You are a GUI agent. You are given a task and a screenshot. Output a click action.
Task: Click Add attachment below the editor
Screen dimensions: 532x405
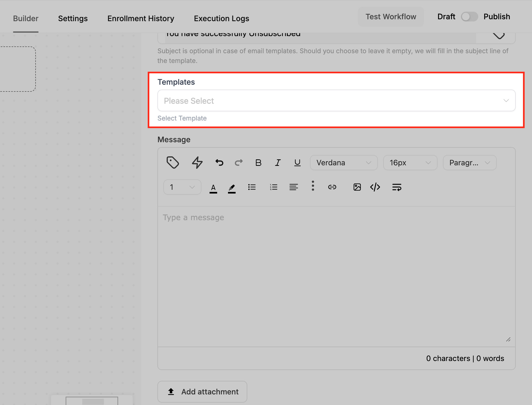click(202, 391)
